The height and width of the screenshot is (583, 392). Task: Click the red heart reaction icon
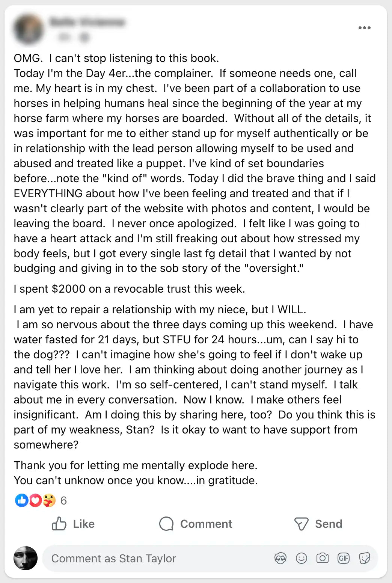pyautogui.click(x=35, y=500)
